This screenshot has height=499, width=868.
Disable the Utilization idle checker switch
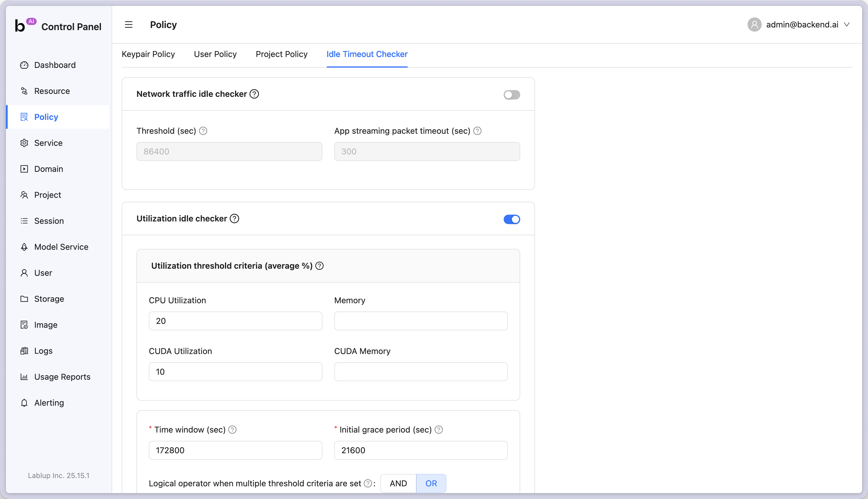pyautogui.click(x=512, y=219)
